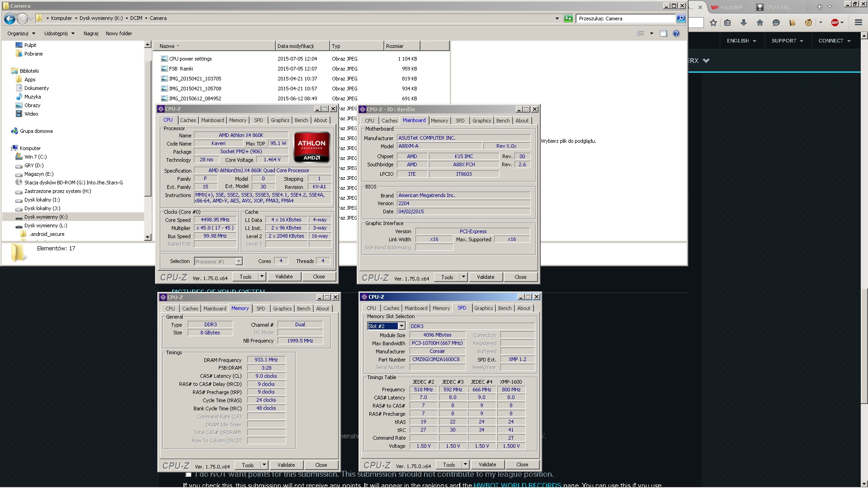
Task: Open Tools dropdown arrow in SPD CPU-Z window
Action: [465, 465]
